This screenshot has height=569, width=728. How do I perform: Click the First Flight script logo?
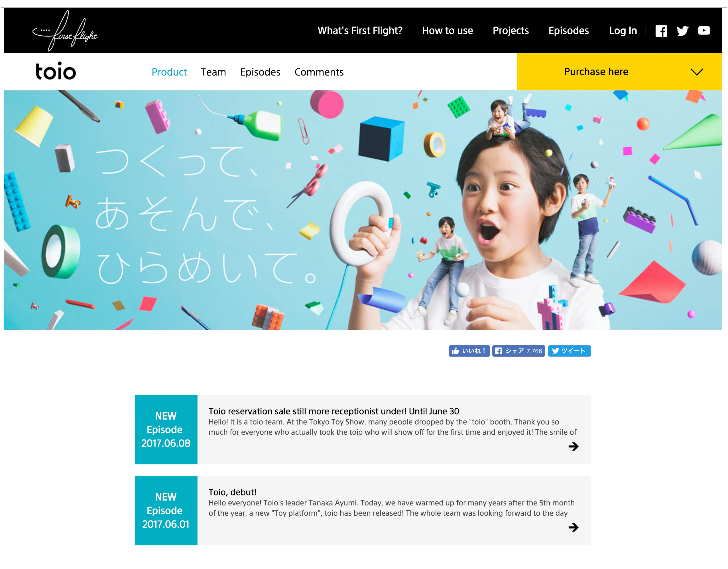point(65,31)
